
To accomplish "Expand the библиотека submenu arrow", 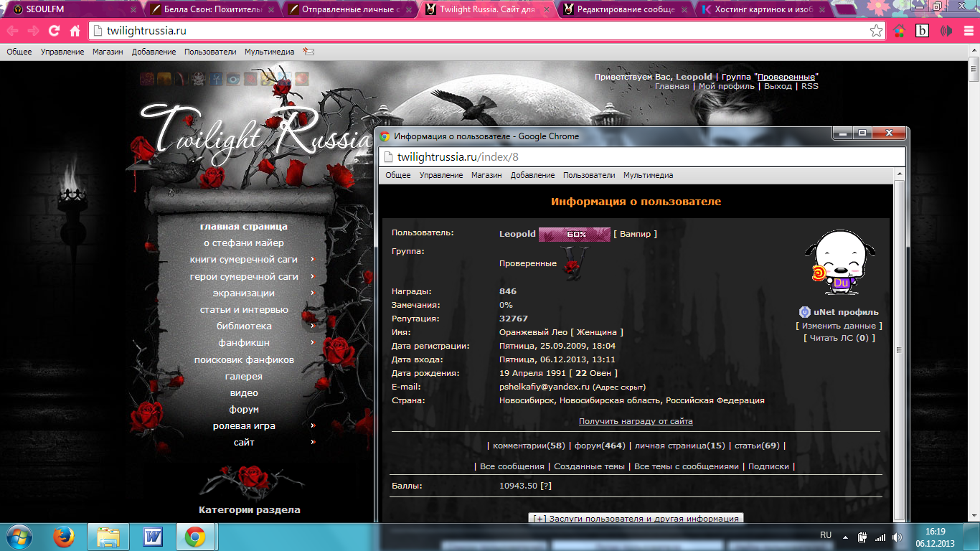I will 313,326.
